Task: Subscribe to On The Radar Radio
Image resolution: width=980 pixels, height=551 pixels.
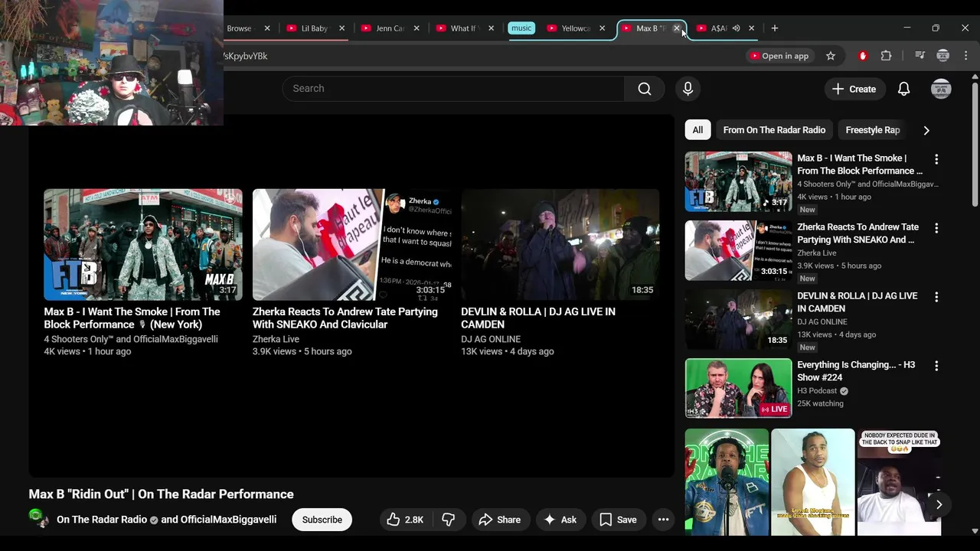Action: 322,520
